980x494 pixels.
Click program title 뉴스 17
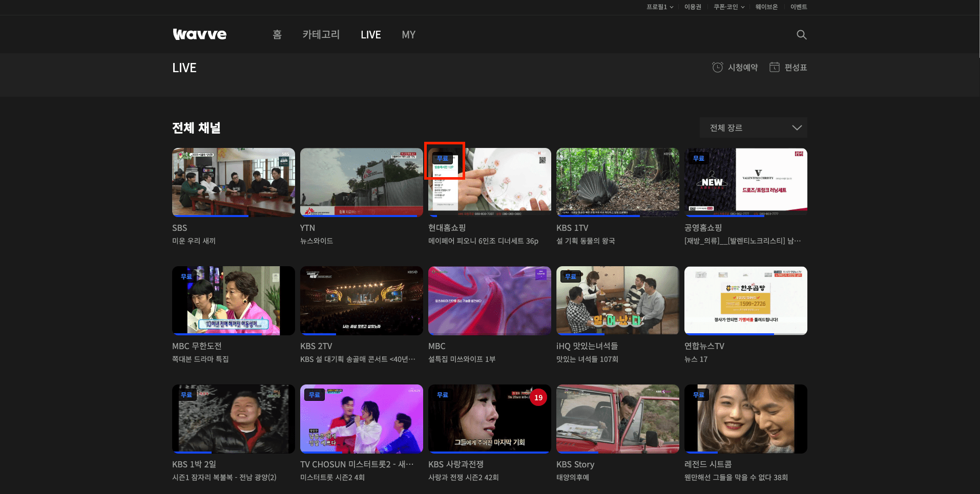coord(696,359)
